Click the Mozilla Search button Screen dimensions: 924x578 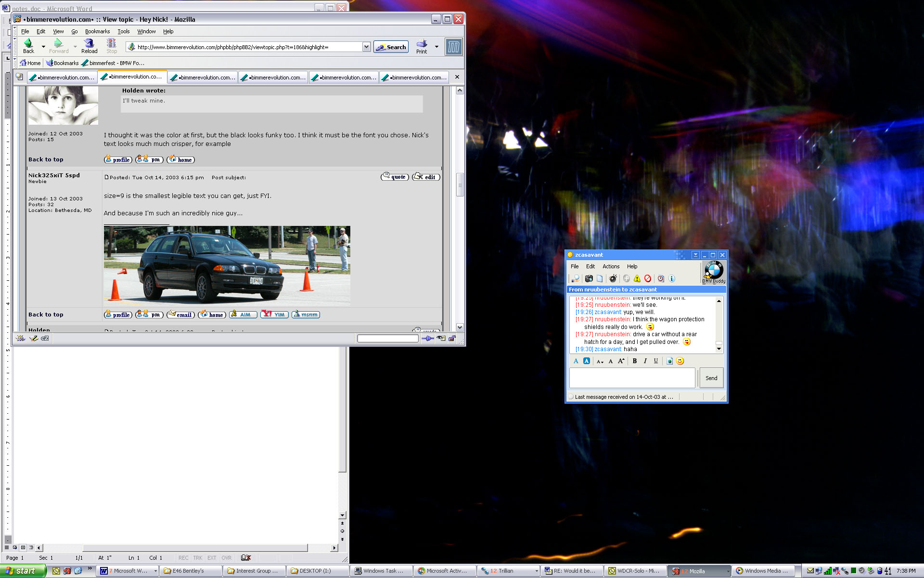391,47
